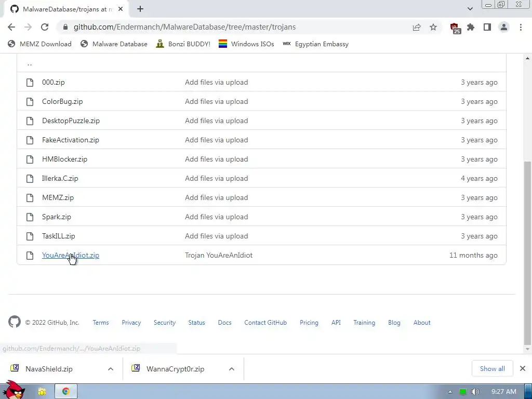
Task: Open the Privacy footer link
Action: pos(131,323)
